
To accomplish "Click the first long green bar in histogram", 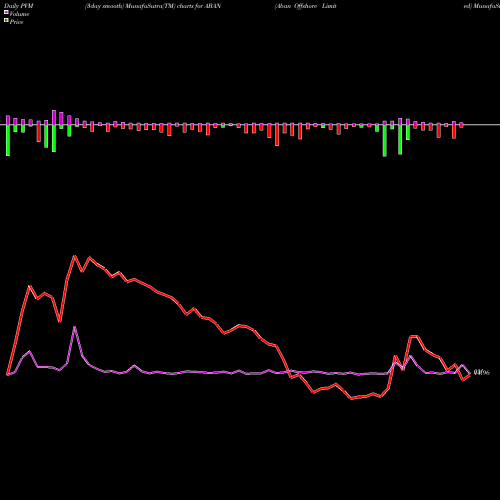I will pyautogui.click(x=8, y=140).
